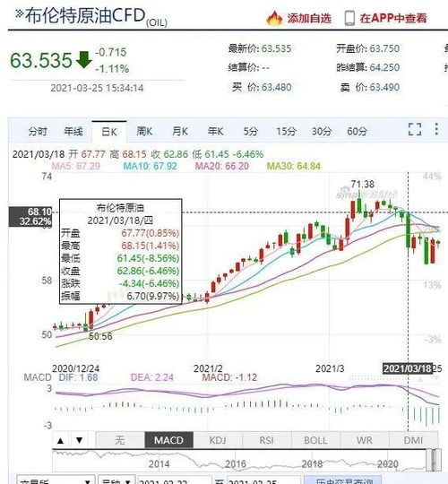Viewport: 448px width, 484px height.
Task: Open 在APP中查看 link
Action: point(393,18)
